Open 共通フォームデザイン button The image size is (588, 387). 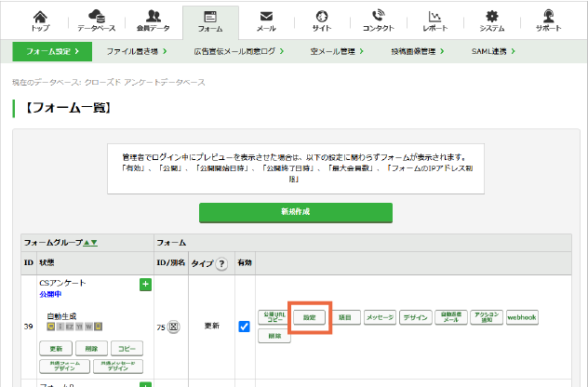pyautogui.click(x=64, y=367)
